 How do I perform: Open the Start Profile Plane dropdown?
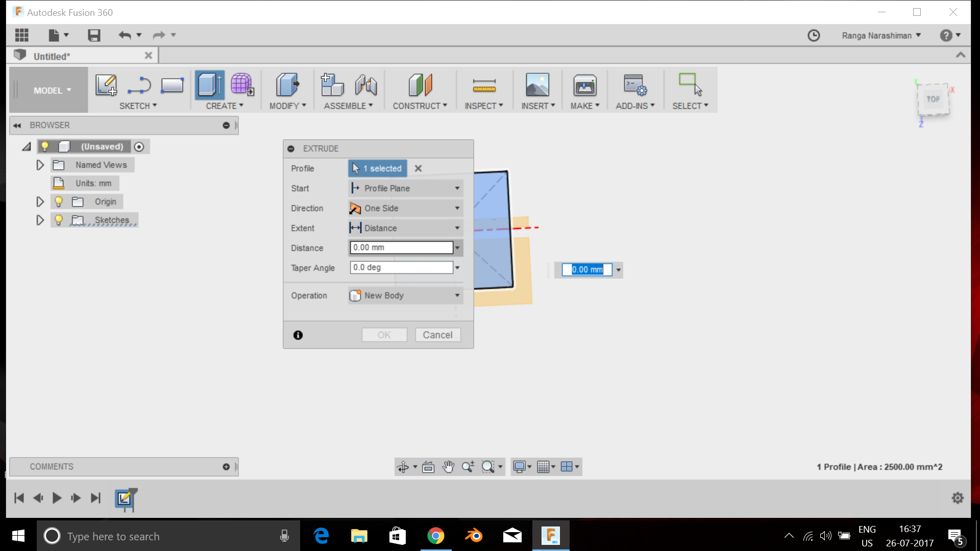(406, 188)
